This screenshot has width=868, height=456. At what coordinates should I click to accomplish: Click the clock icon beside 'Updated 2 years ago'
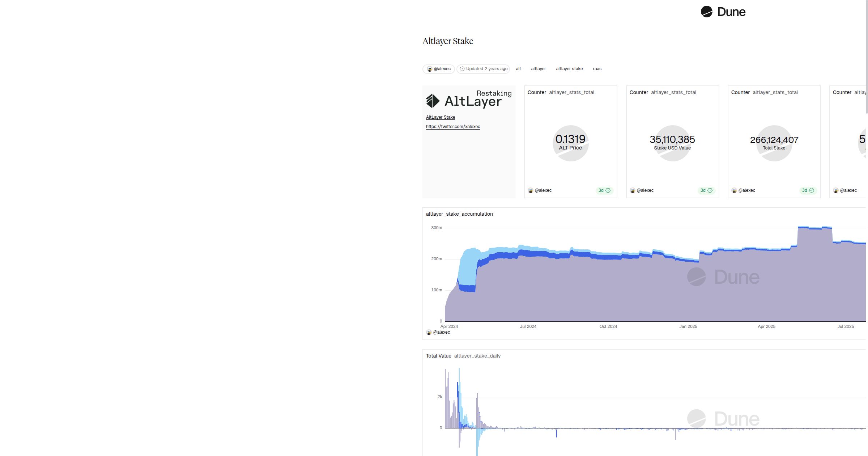click(462, 69)
